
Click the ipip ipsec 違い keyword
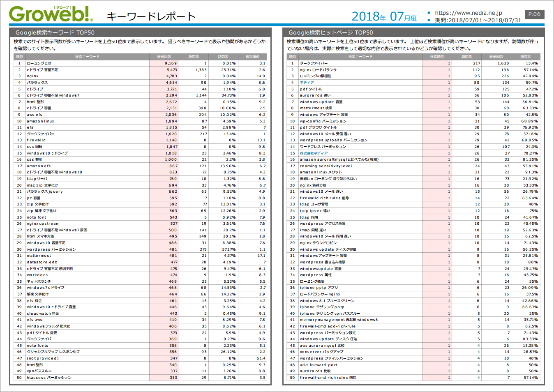point(315,211)
